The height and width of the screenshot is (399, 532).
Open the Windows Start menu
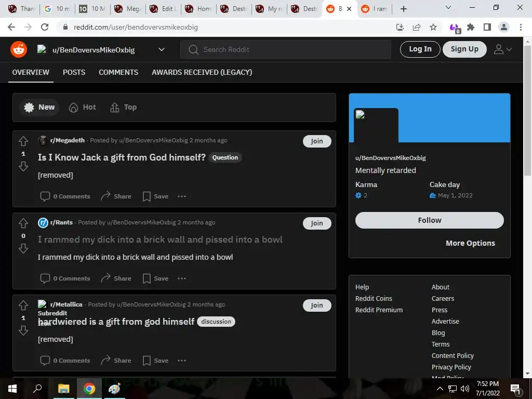click(x=12, y=389)
